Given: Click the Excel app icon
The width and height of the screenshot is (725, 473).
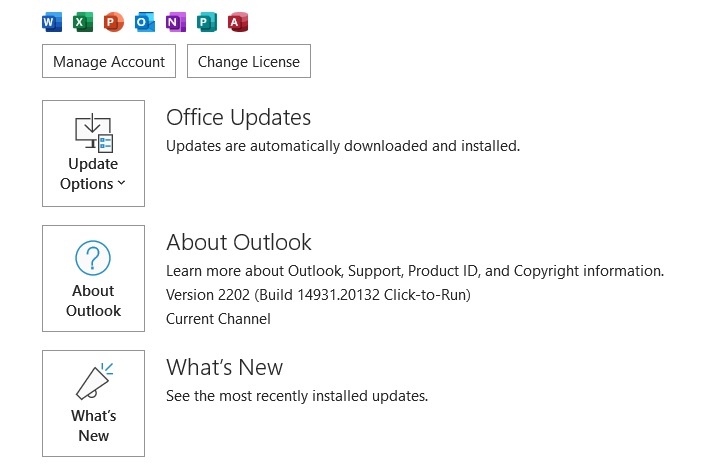Looking at the screenshot, I should point(83,22).
